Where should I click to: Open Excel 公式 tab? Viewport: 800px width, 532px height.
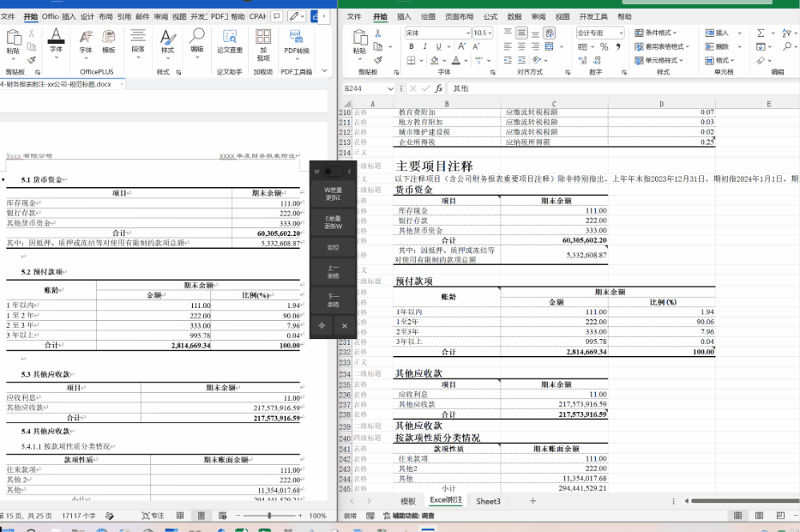coord(490,17)
